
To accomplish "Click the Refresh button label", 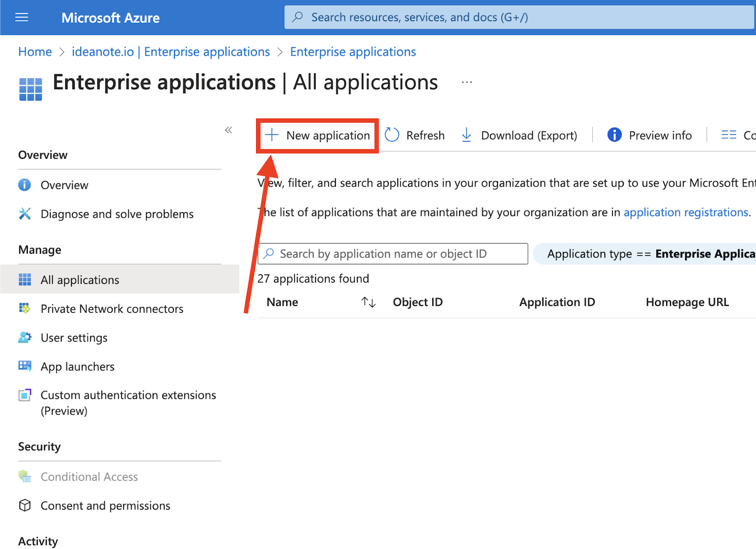I will point(425,136).
